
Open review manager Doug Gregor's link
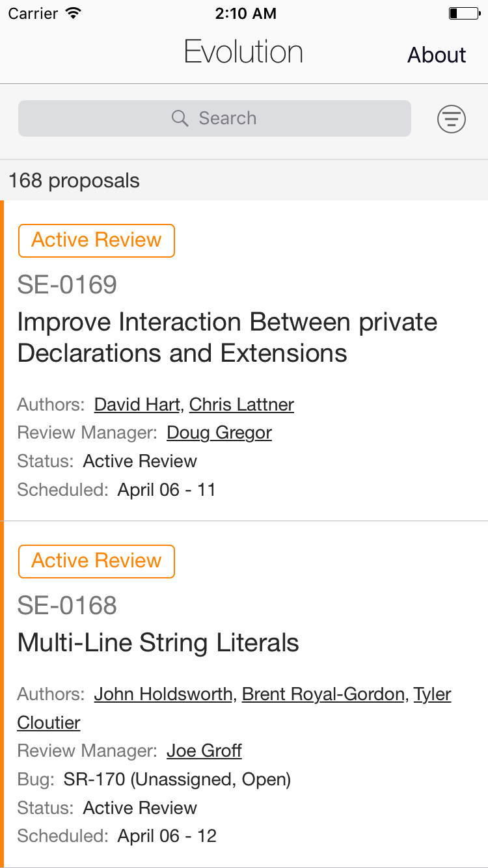click(x=219, y=433)
